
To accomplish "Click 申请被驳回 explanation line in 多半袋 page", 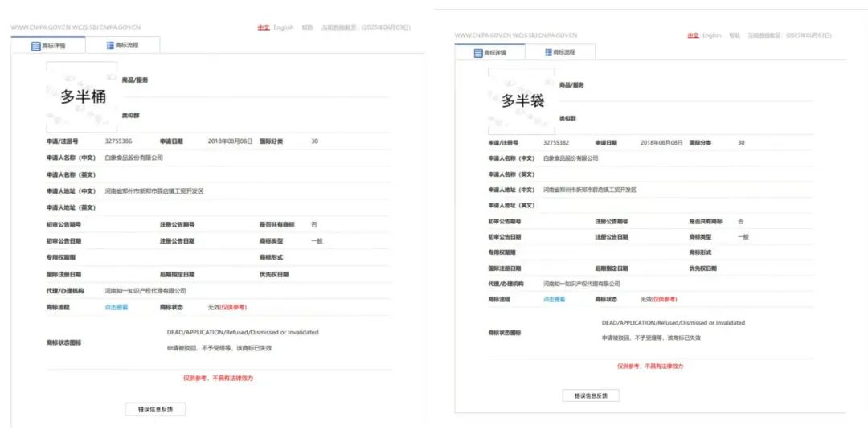I will (x=652, y=338).
